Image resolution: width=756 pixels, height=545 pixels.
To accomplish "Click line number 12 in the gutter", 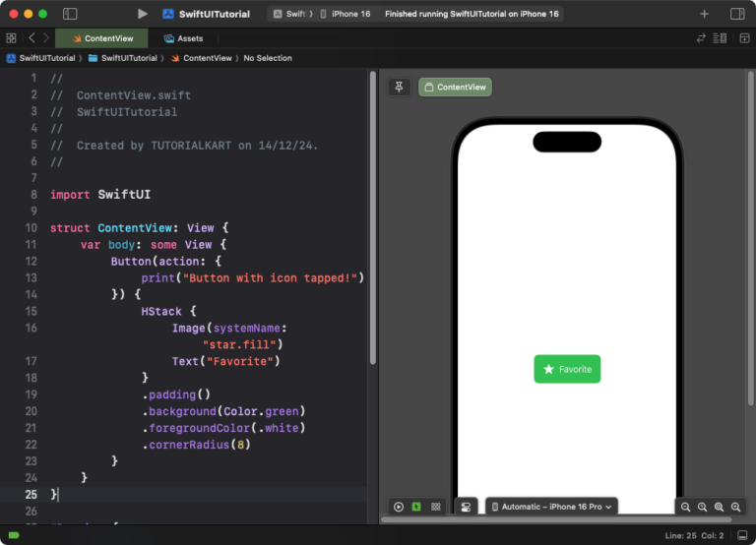I will pos(31,261).
